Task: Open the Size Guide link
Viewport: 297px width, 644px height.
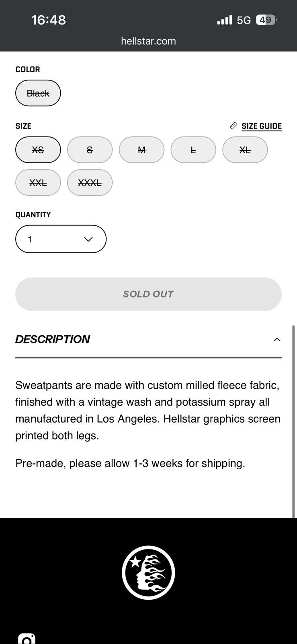Action: (x=262, y=126)
